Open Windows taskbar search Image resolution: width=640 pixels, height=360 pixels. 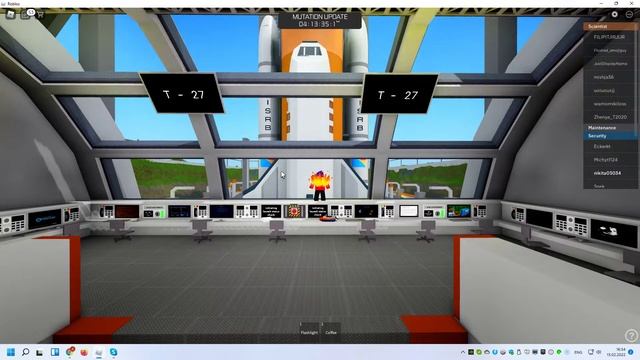[x=25, y=352]
